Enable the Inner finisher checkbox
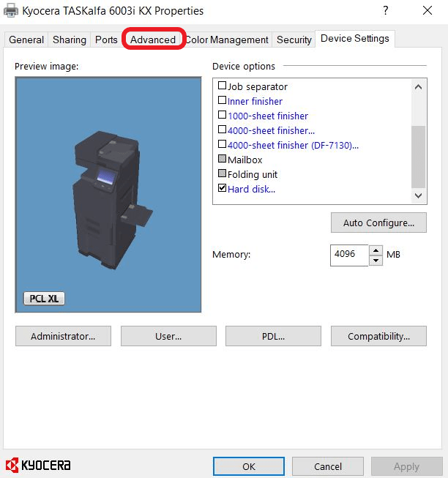 pyautogui.click(x=223, y=100)
